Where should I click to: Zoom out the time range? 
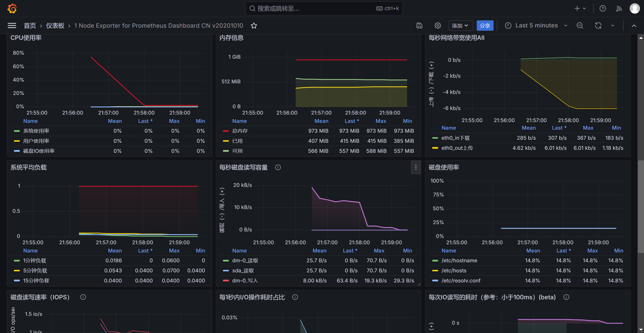point(580,25)
